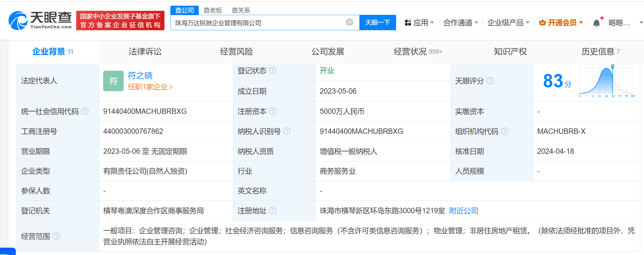This screenshot has width=644, height=255.
Task: Open the 历史信息 tab
Action: point(601,52)
